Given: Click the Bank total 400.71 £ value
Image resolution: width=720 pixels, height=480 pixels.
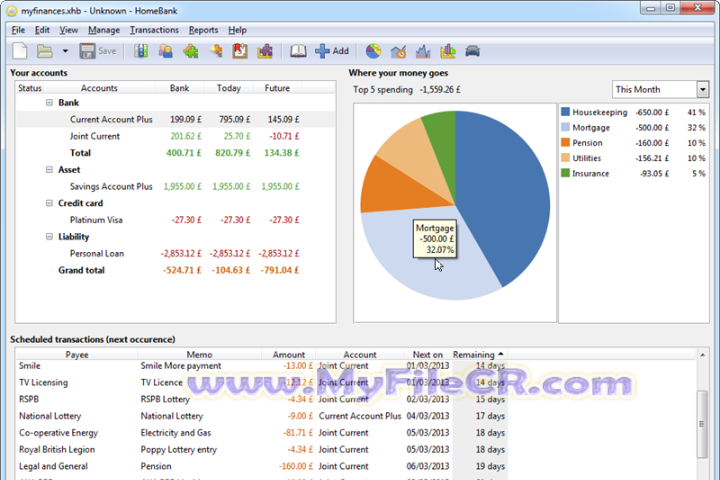Looking at the screenshot, I should (x=184, y=153).
